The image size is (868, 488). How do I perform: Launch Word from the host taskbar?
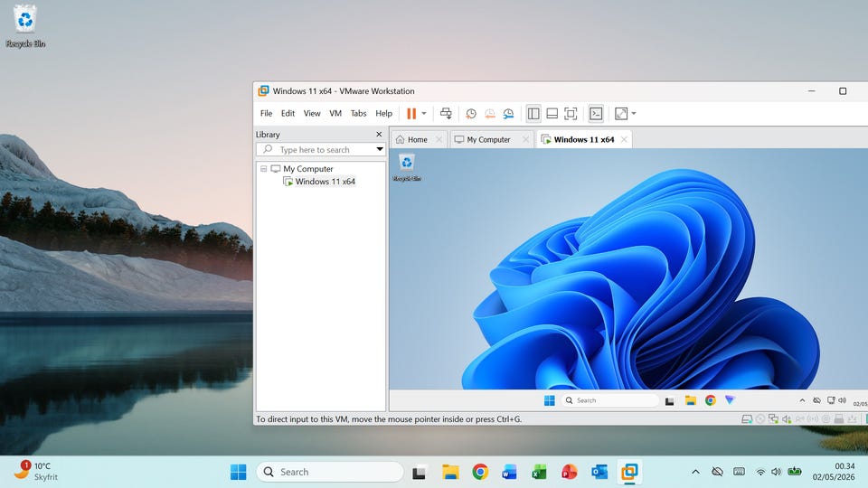click(509, 472)
